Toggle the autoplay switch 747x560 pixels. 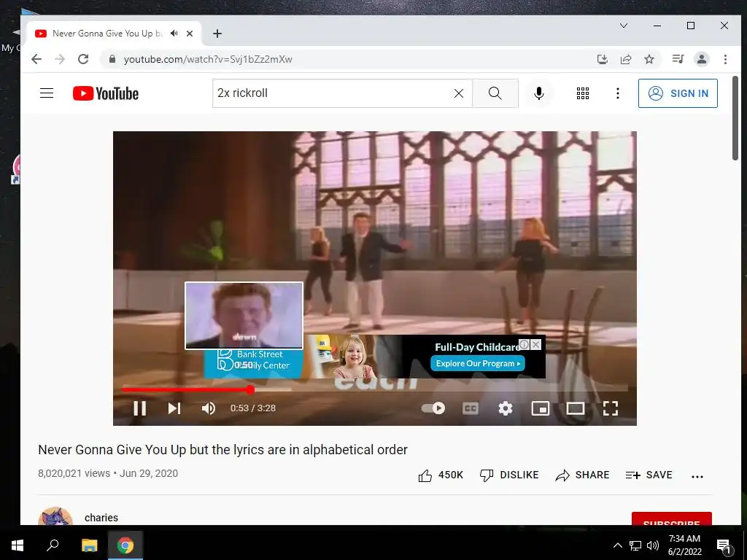click(x=433, y=408)
